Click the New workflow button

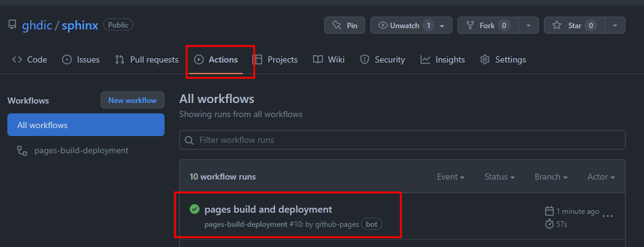tap(132, 100)
